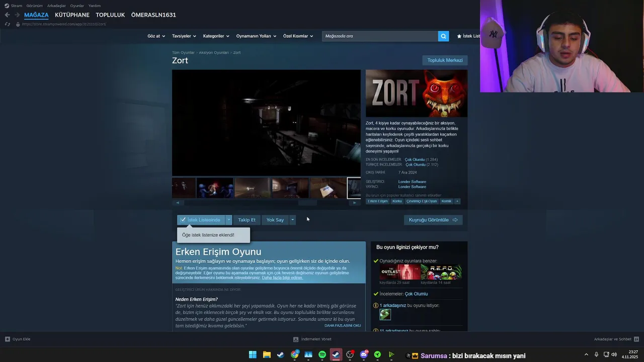644x362 pixels.
Task: Expand text with DAHA FAZLASINI OKU
Action: (343, 325)
